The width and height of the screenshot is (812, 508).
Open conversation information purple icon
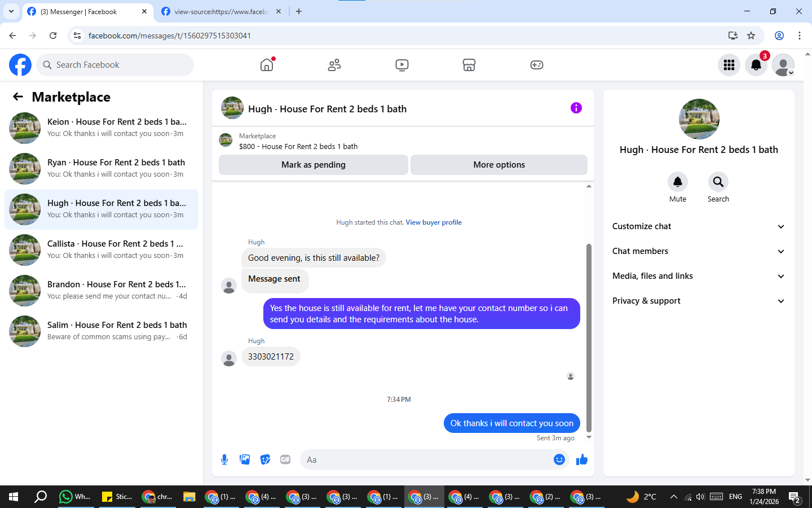pyautogui.click(x=576, y=108)
